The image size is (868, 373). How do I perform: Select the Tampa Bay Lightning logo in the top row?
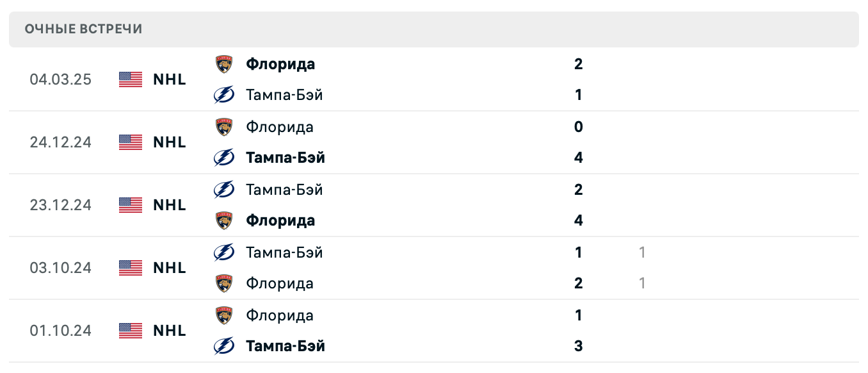(223, 94)
